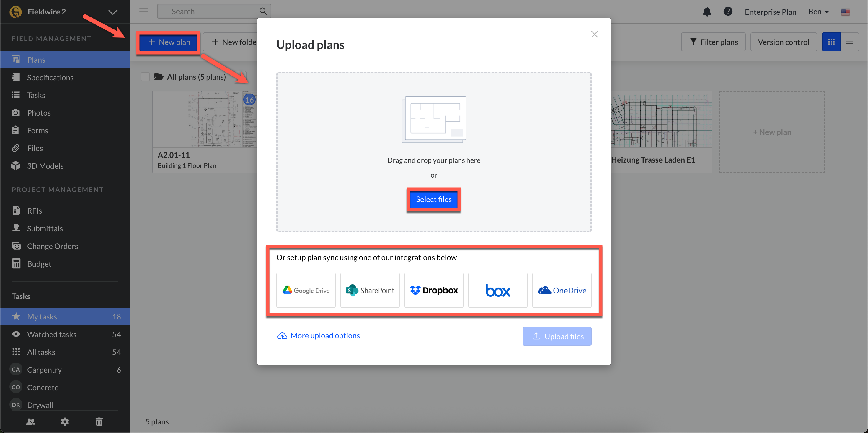Image resolution: width=868 pixels, height=433 pixels.
Task: Expand the Fieldwire 2 project dropdown
Action: 112,12
